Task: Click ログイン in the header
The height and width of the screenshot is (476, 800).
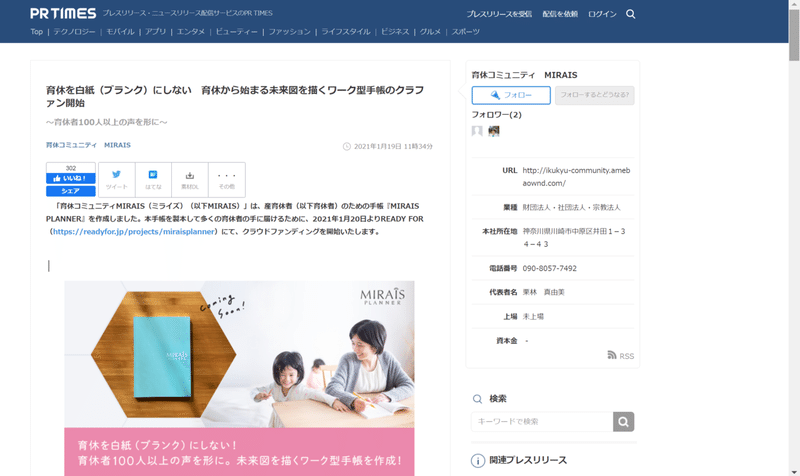Action: pos(602,14)
